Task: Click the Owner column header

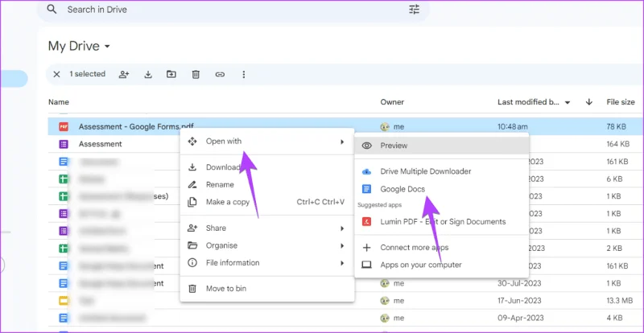Action: tap(392, 102)
